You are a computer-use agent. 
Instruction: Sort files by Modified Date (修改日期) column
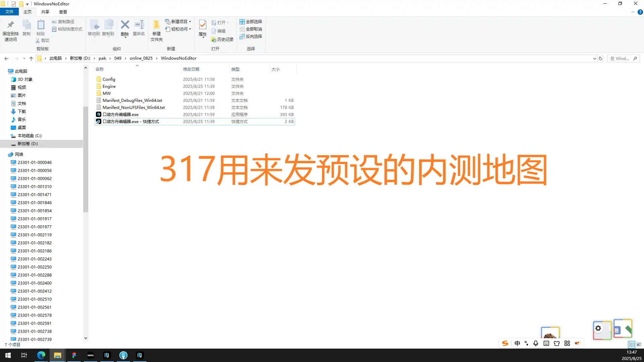pyautogui.click(x=191, y=69)
